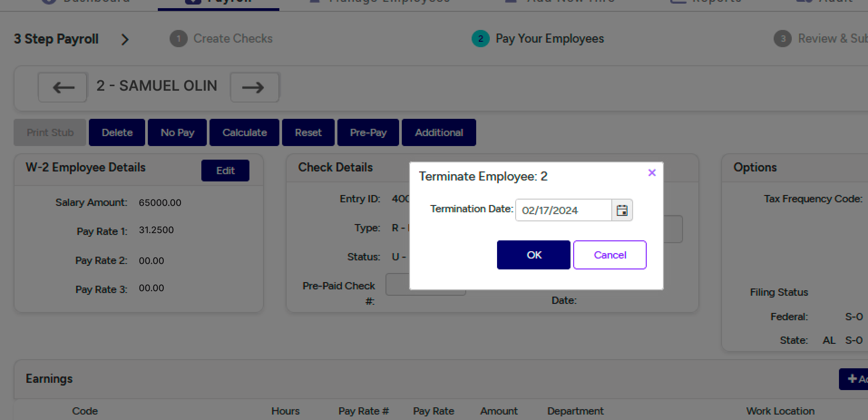Click the Salary Amount value 65000.00
The height and width of the screenshot is (420, 868).
pos(160,203)
